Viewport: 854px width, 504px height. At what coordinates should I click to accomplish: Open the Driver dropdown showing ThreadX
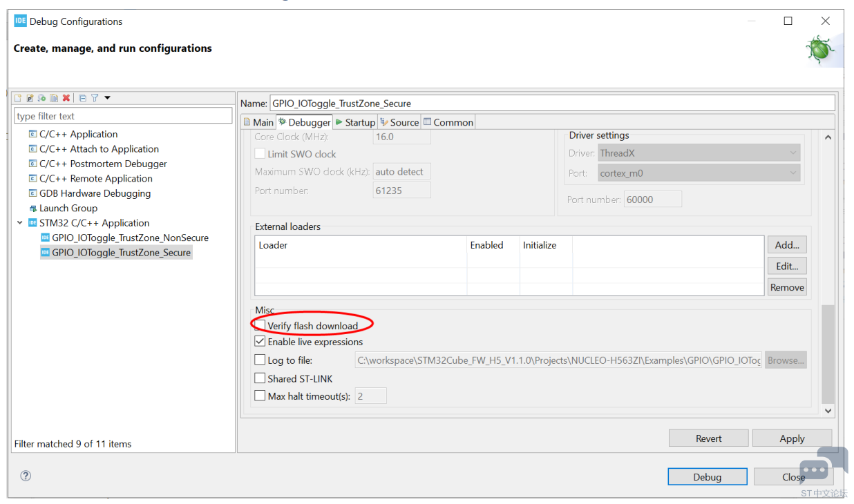699,153
